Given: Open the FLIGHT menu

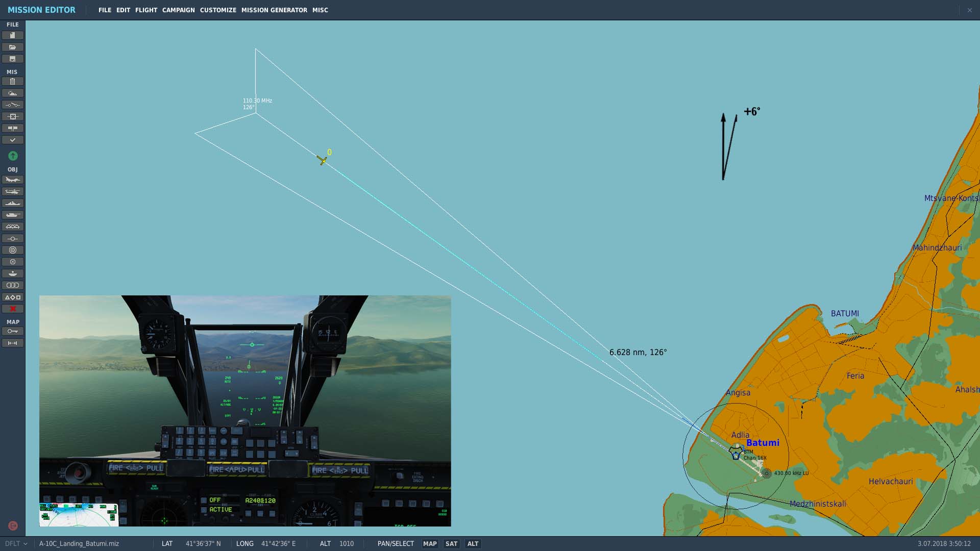Looking at the screenshot, I should (146, 10).
